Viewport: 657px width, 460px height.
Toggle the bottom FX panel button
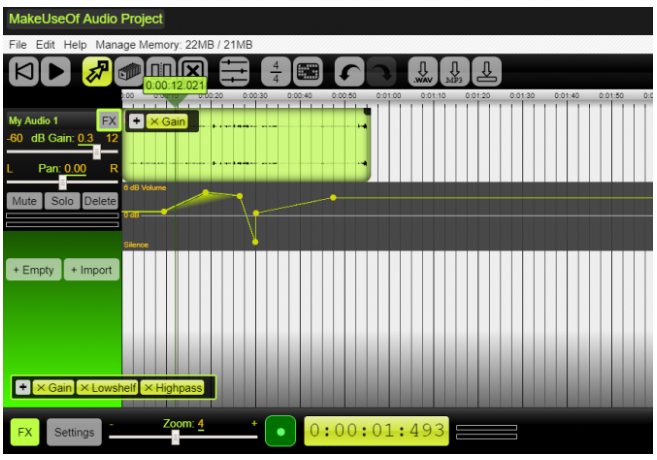click(25, 432)
